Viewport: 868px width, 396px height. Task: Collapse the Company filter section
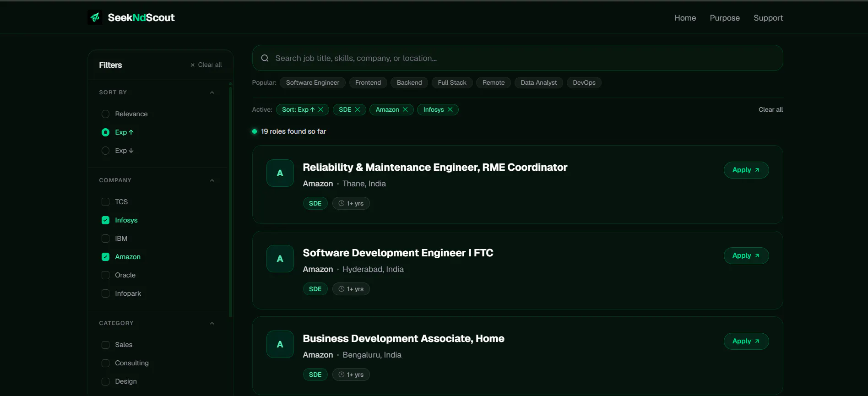coord(212,180)
